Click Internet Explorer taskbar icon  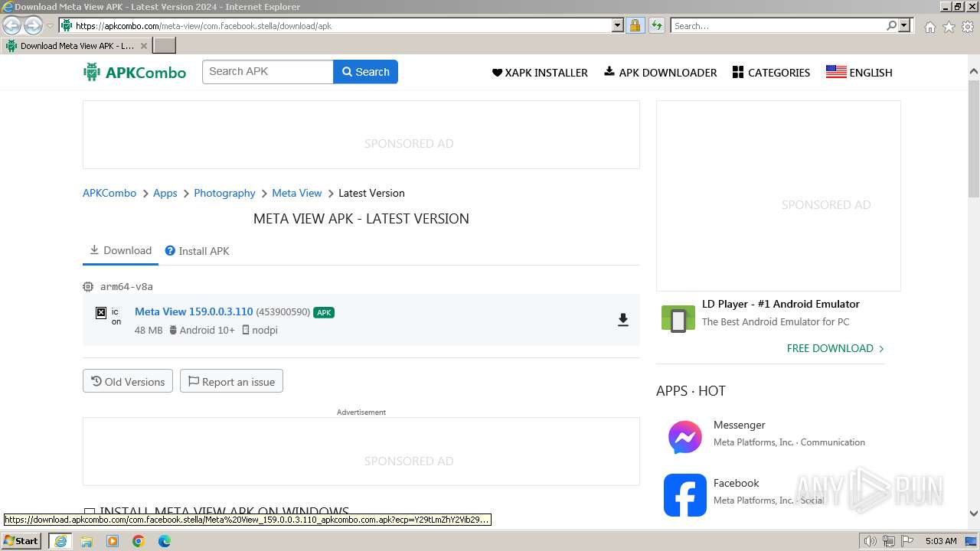click(60, 540)
